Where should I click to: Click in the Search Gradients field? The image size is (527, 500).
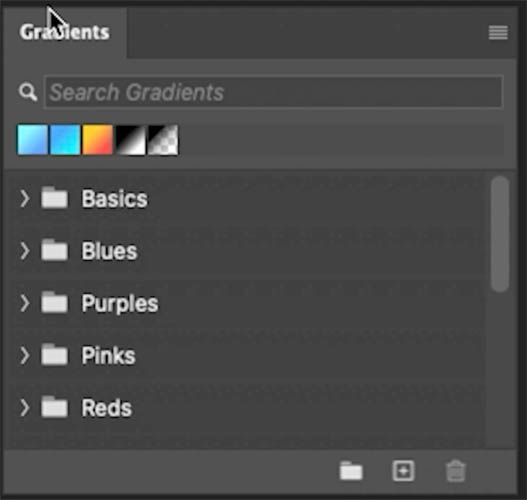[274, 92]
